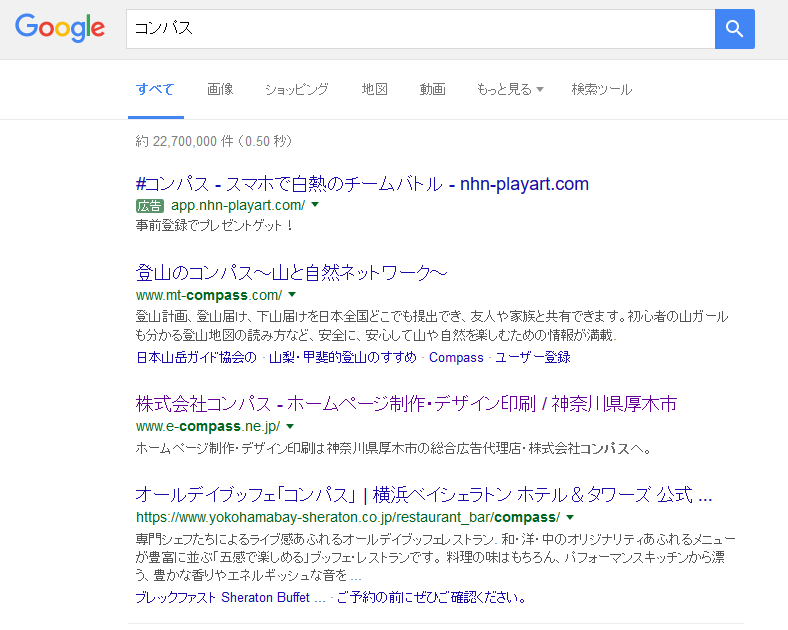
Task: Click the www.e-compass.ne.jp/ URL text
Action: point(208,427)
